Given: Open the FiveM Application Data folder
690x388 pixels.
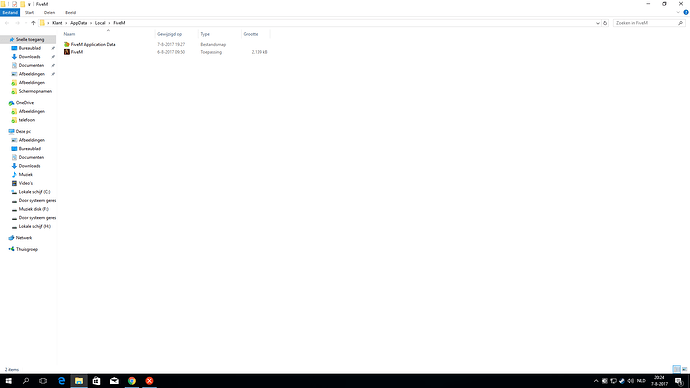Looking at the screenshot, I should 93,44.
